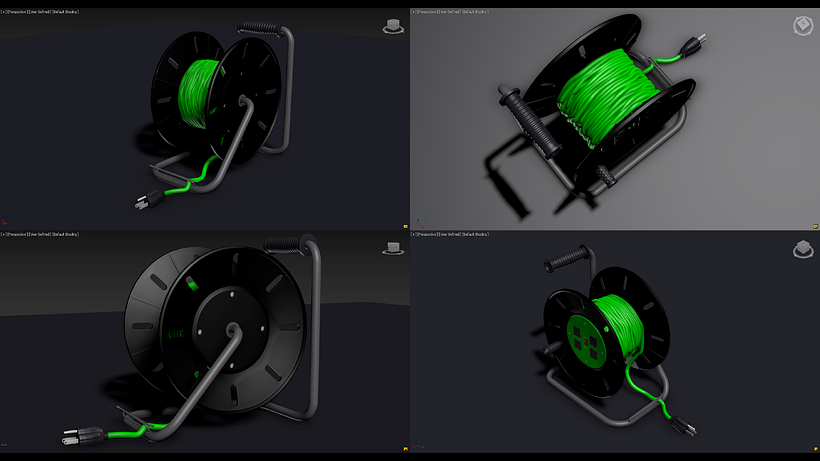Viewport: 820px width, 461px height.
Task: Click the ViewCube in the gray-background top-right viewport
Action: tap(803, 26)
